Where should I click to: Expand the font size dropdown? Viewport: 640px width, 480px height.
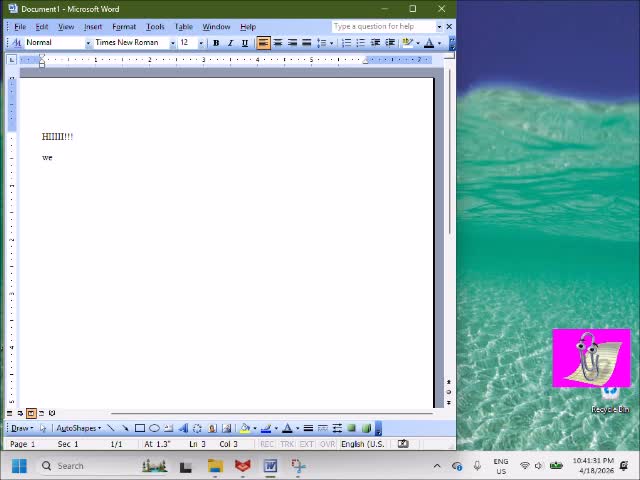pos(201,43)
